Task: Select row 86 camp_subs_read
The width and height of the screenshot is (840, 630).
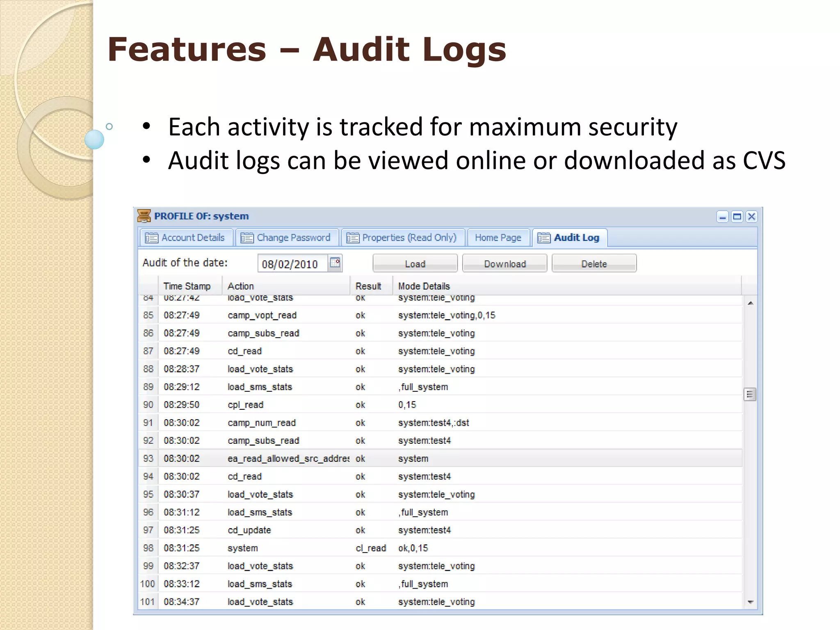Action: (441, 333)
